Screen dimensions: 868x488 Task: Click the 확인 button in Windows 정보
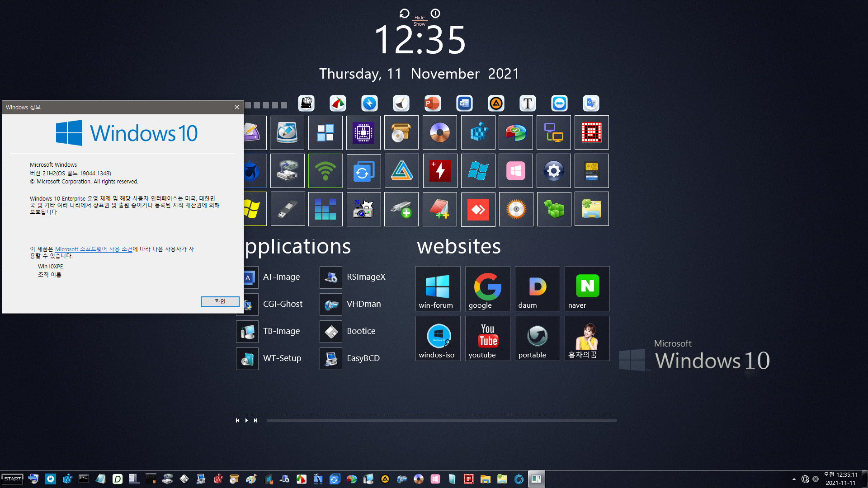click(x=220, y=302)
